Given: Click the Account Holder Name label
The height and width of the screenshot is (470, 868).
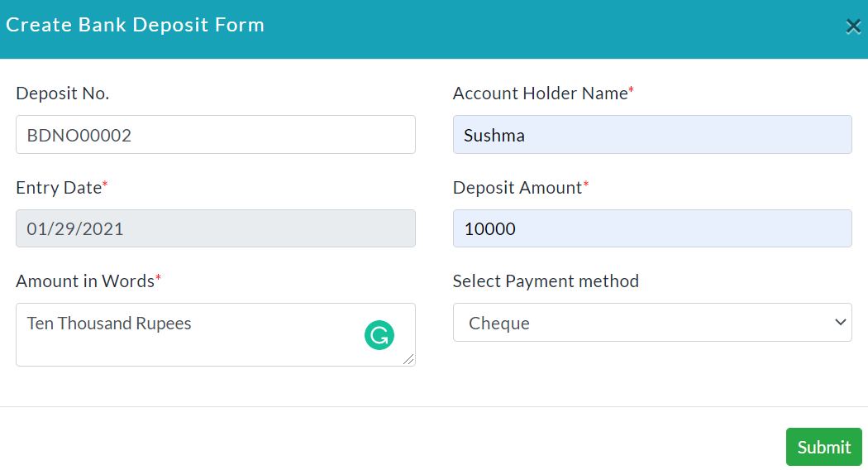Looking at the screenshot, I should click(x=541, y=94).
